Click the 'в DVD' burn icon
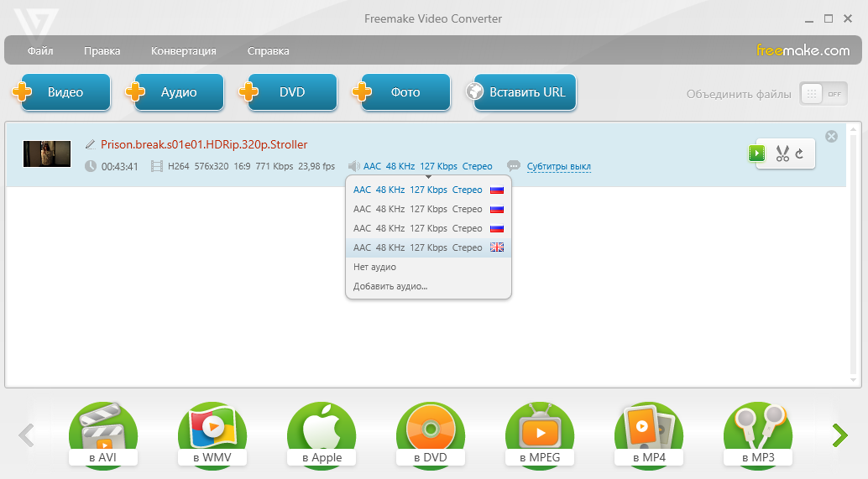The height and width of the screenshot is (479, 868). point(430,434)
